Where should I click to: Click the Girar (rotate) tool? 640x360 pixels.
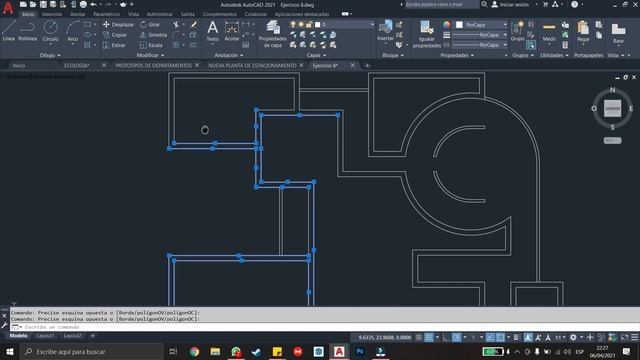coord(150,24)
